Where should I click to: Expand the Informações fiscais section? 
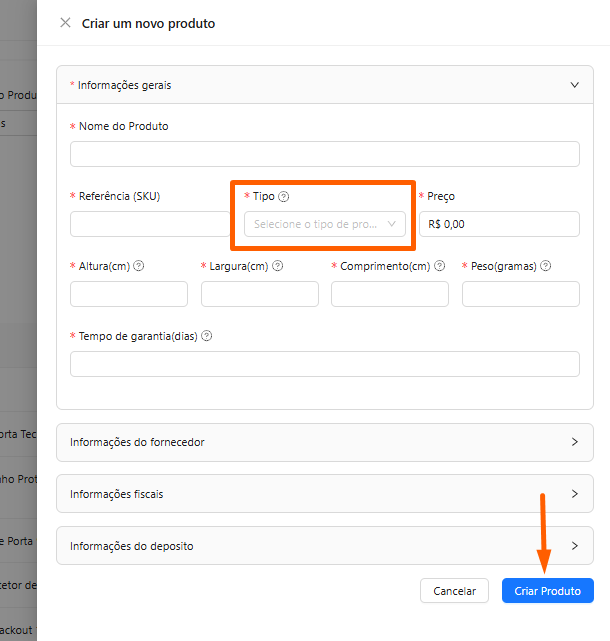(x=324, y=494)
